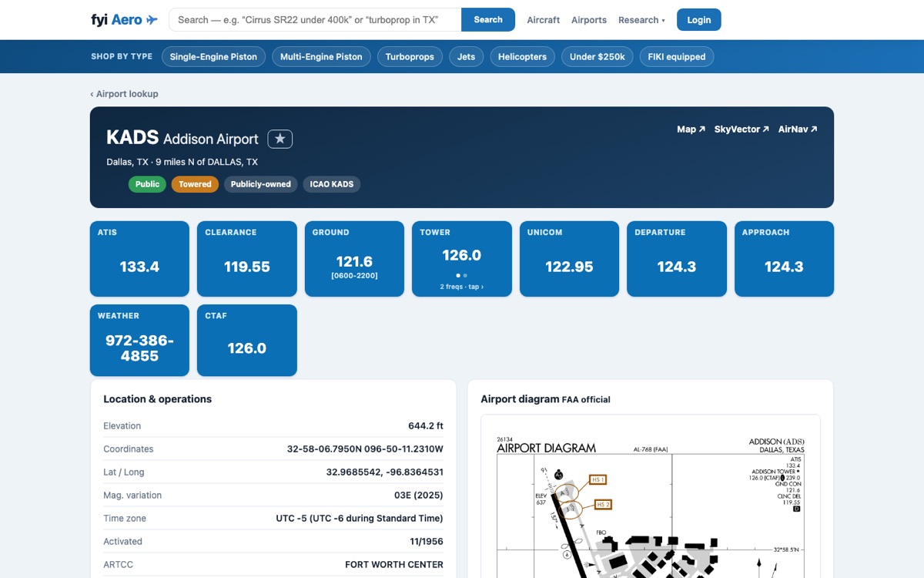The image size is (924, 578).
Task: Select the Ground 121.6 card
Action: click(x=354, y=259)
